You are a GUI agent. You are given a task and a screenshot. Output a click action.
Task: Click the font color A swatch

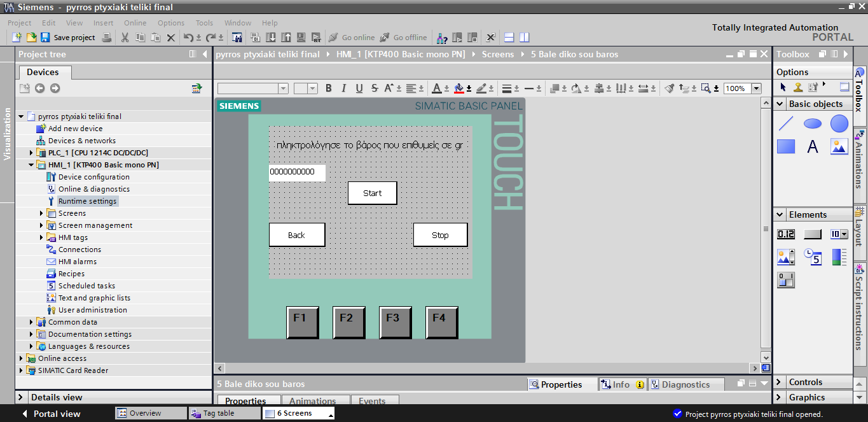coord(436,88)
